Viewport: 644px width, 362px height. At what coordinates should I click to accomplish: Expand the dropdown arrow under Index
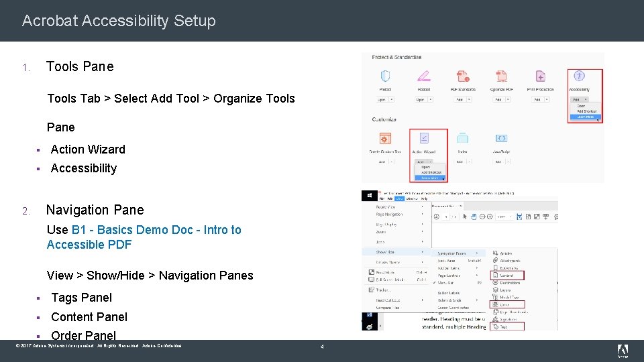[469, 162]
